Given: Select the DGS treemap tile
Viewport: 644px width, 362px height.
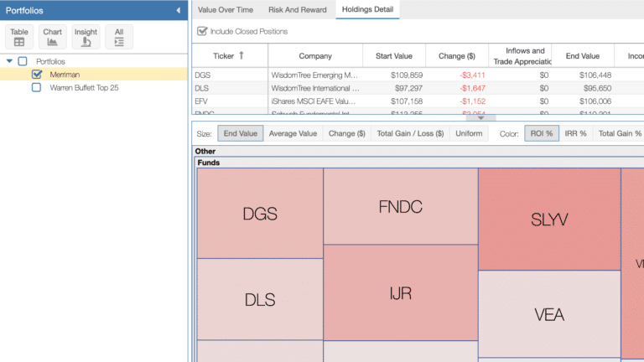Looking at the screenshot, I should 260,214.
